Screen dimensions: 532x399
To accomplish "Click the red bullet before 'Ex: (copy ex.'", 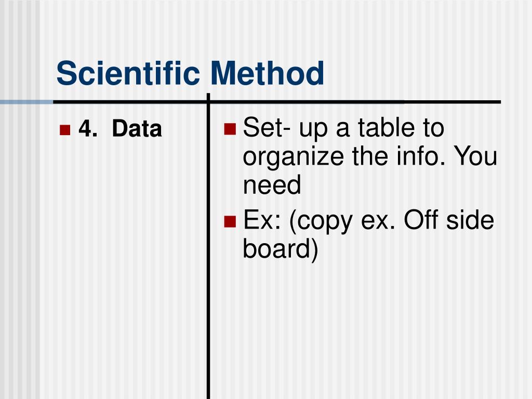I will click(x=230, y=221).
